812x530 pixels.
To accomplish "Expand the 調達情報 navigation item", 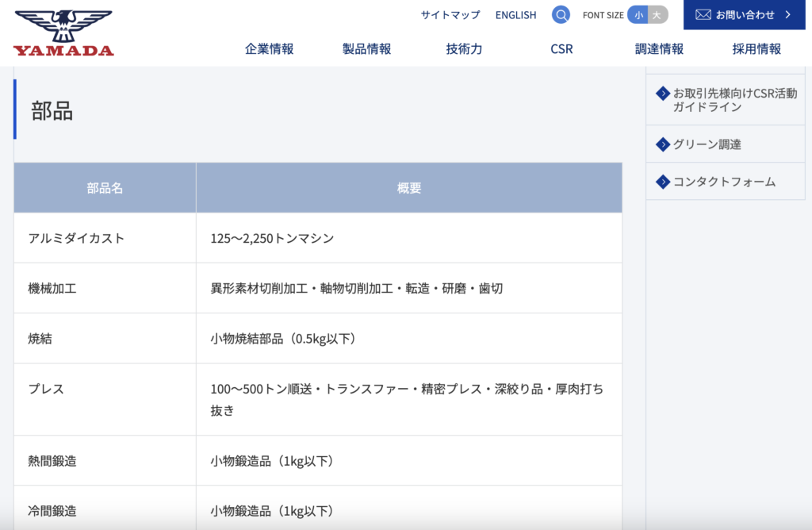I will pos(659,49).
